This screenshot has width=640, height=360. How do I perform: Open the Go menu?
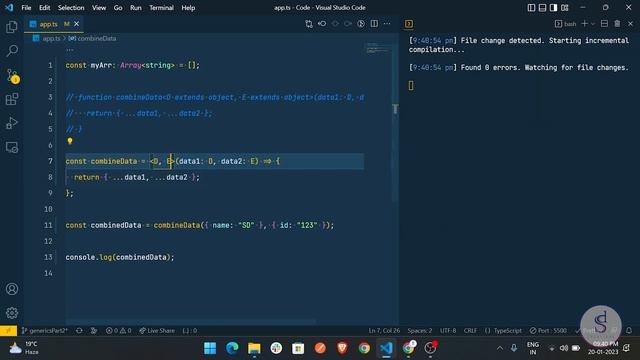point(118,8)
